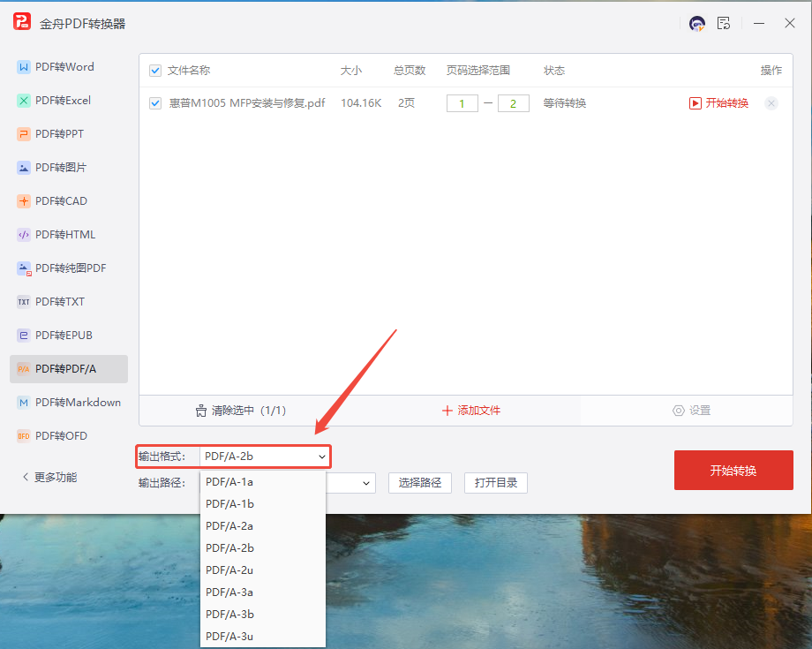Select the file name 惠普M1005 MFP安装与修复.pdf
This screenshot has width=812, height=649.
point(247,103)
